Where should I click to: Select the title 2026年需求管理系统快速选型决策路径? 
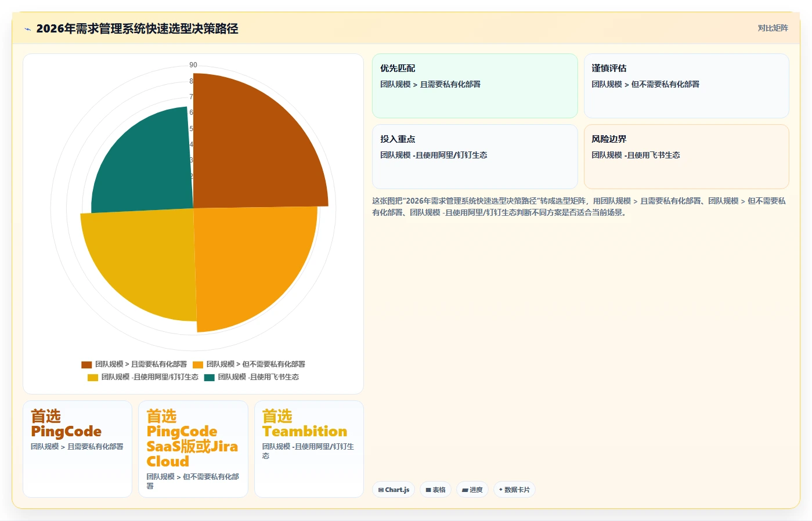137,28
